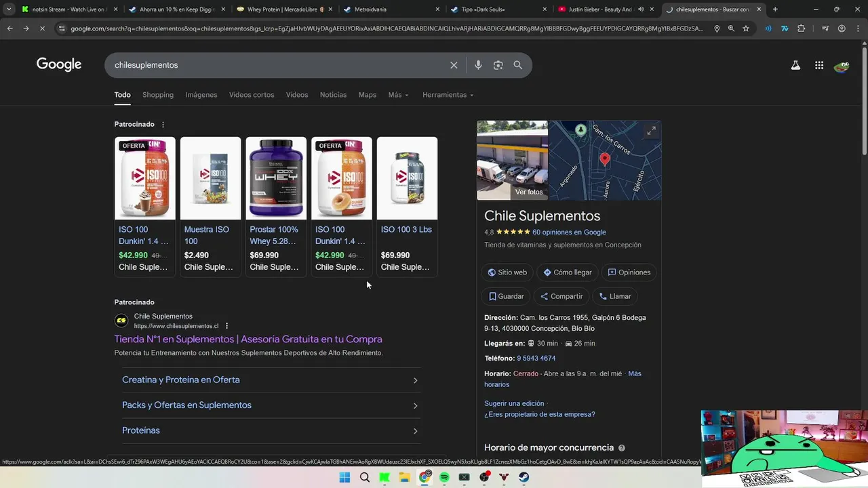Click the magnifier search icon in search bar
Screen dimensions: 868x488
click(518, 65)
